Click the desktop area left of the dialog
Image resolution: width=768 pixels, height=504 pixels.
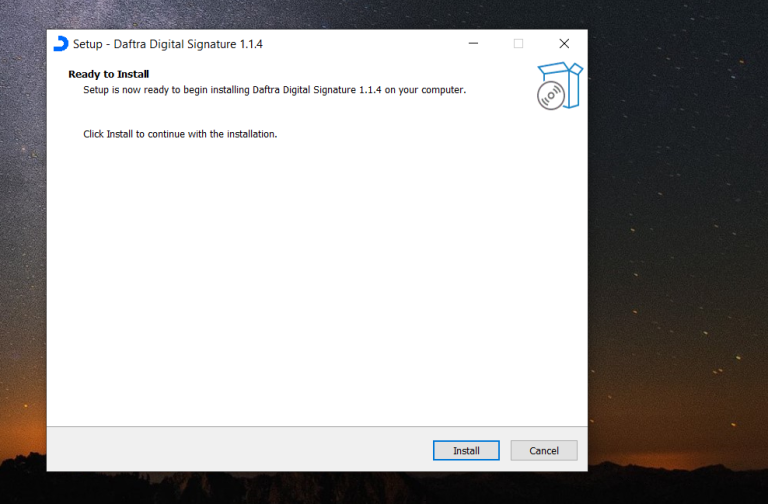pyautogui.click(x=22, y=250)
